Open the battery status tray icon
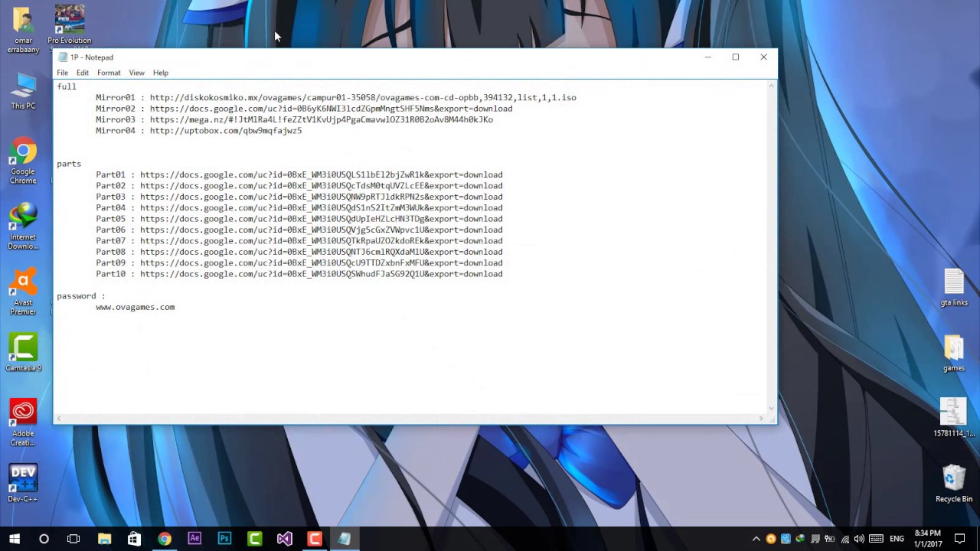Screen dimensions: 980x551 pos(830,539)
